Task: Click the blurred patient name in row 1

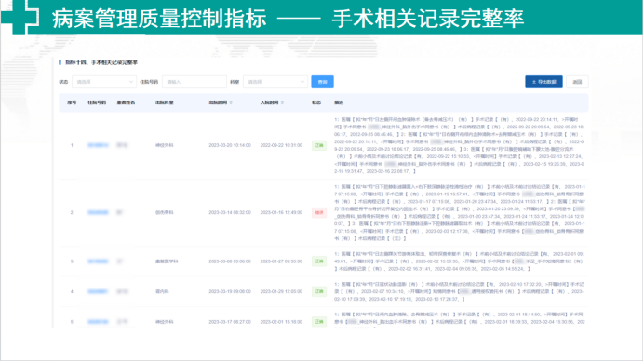Action: pyautogui.click(x=122, y=145)
